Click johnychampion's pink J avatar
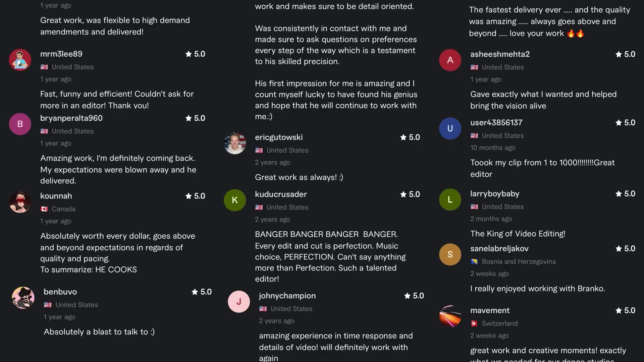The width and height of the screenshot is (644, 362). tap(239, 302)
